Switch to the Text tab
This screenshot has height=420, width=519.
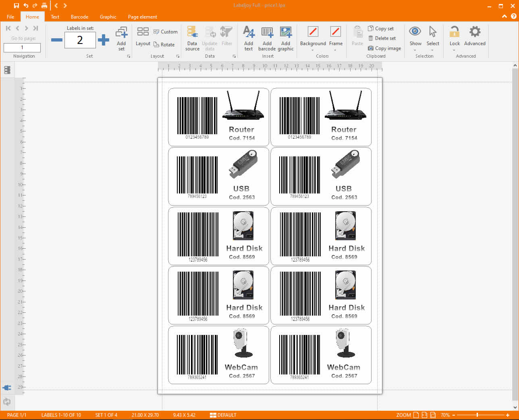tap(55, 17)
